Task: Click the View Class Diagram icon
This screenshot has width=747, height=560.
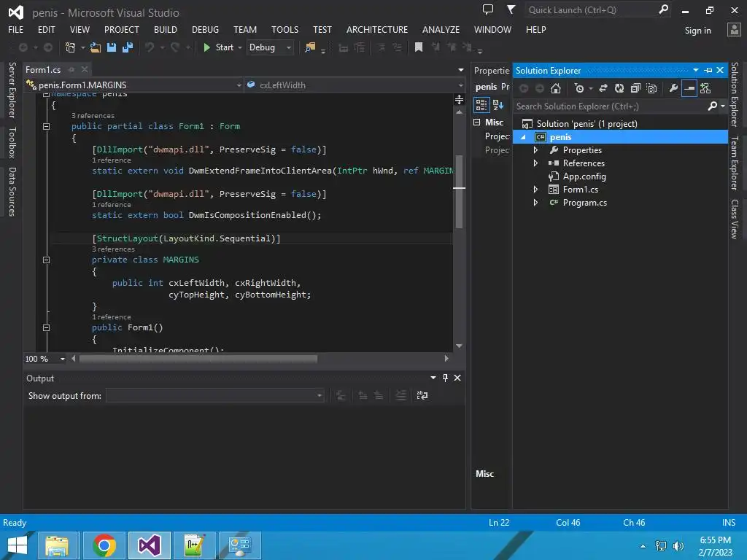Action: pyautogui.click(x=705, y=88)
